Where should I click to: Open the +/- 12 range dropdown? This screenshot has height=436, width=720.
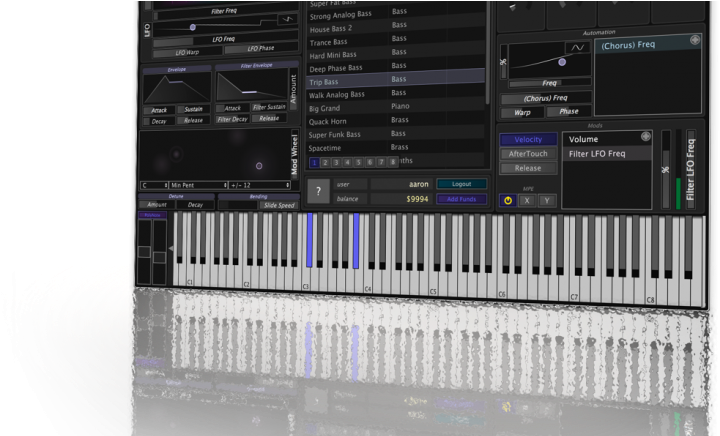coord(259,185)
